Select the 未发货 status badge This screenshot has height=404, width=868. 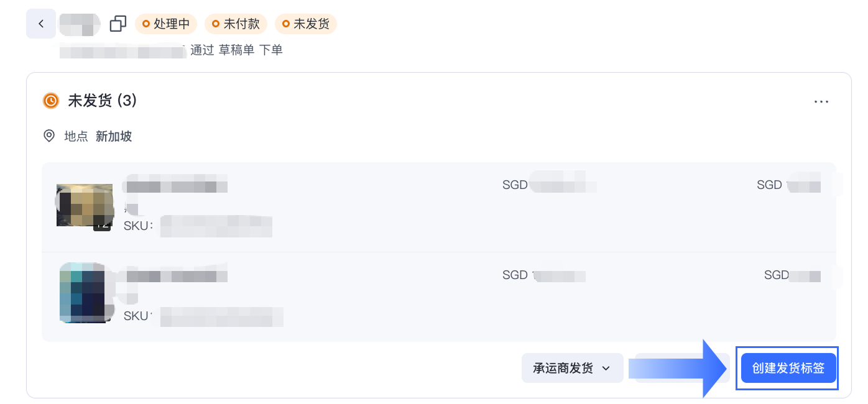tap(305, 24)
